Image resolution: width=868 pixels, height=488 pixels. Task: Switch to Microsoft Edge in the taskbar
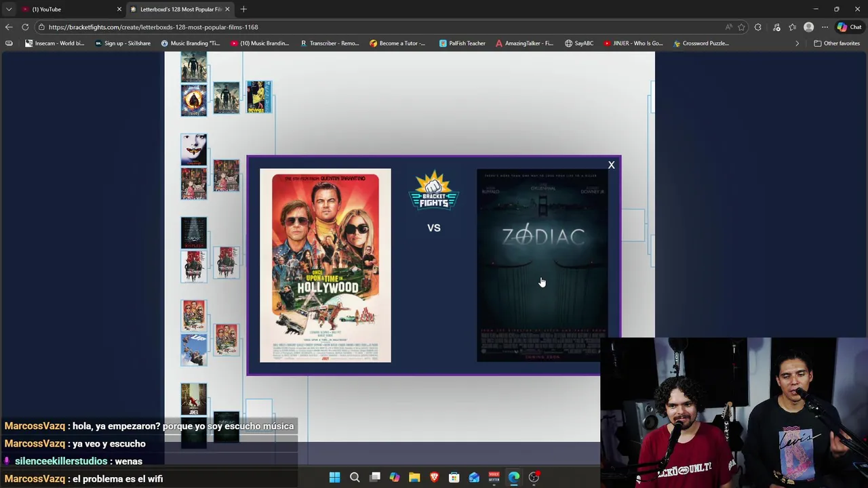(x=514, y=478)
